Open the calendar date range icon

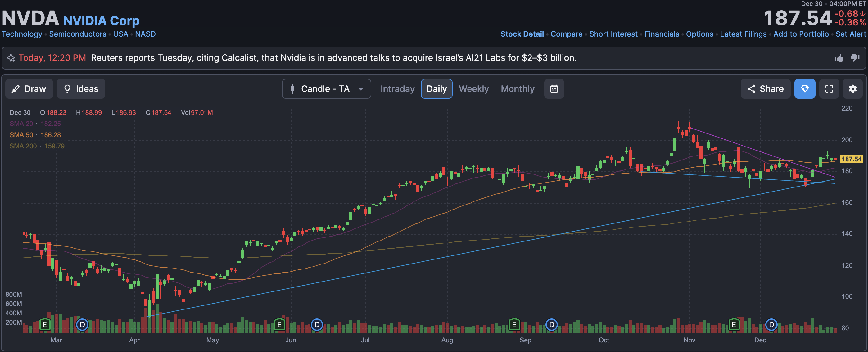[554, 89]
